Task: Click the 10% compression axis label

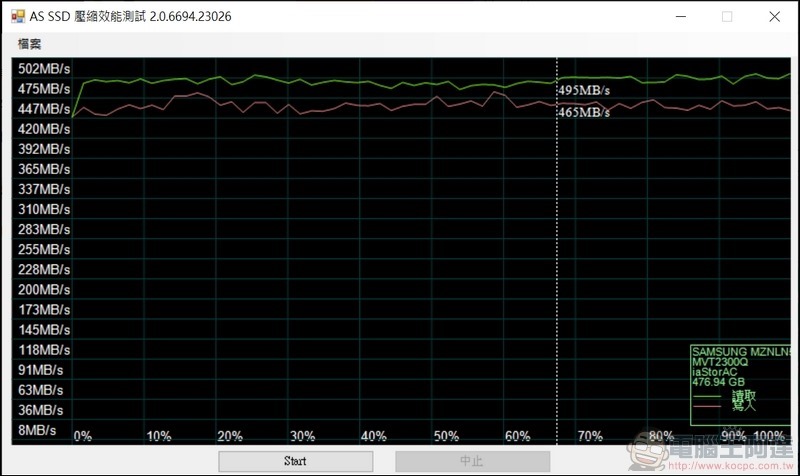Action: (x=159, y=436)
